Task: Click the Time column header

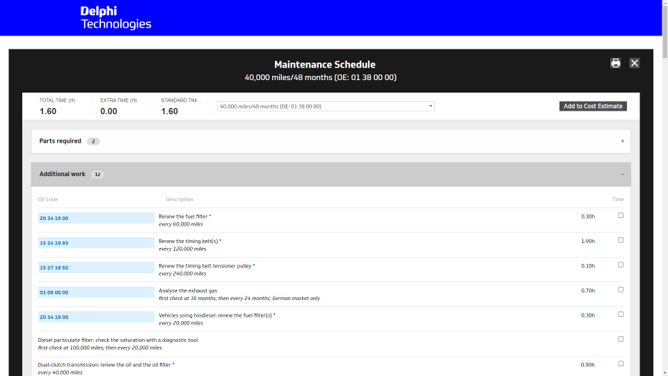Action: (x=618, y=199)
